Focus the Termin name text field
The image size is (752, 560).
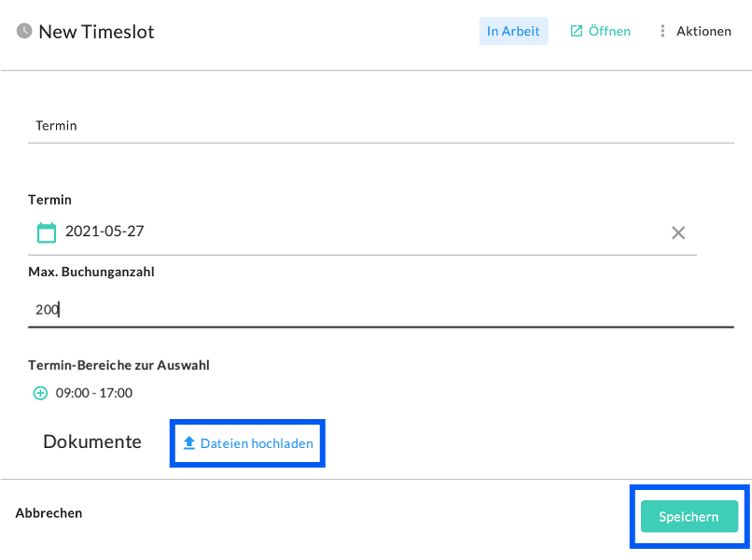[381, 125]
